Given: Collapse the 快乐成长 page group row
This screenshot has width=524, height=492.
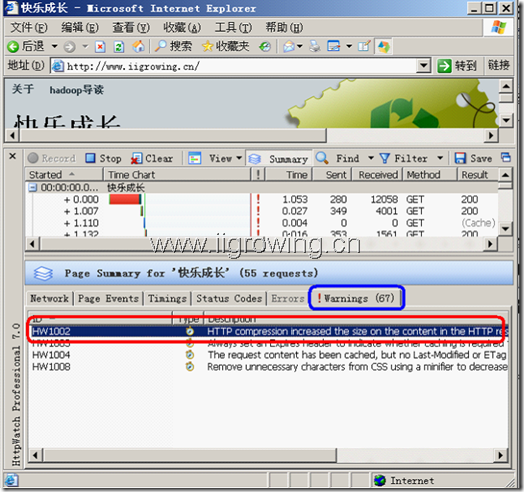Looking at the screenshot, I should 32,188.
